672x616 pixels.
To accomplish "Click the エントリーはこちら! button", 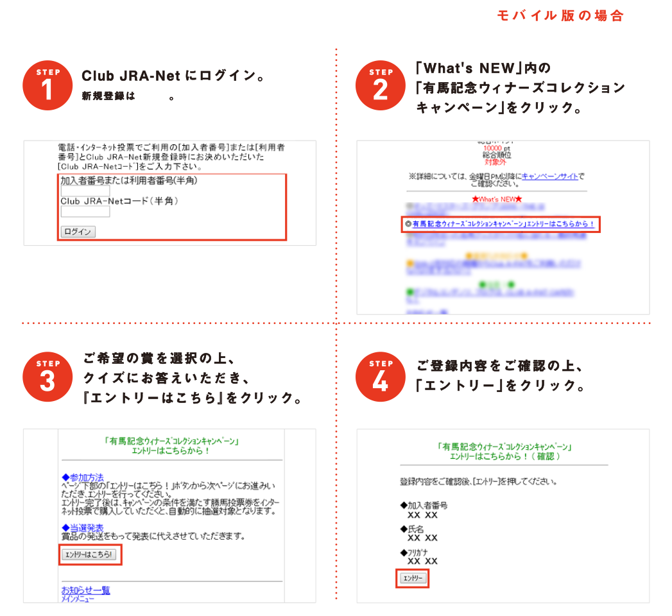I will tap(89, 555).
